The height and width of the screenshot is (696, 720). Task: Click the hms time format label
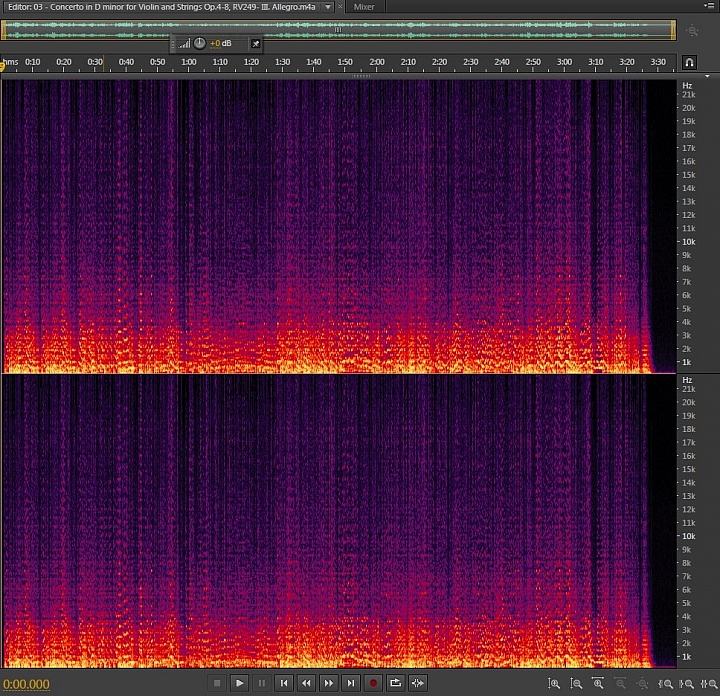point(11,62)
